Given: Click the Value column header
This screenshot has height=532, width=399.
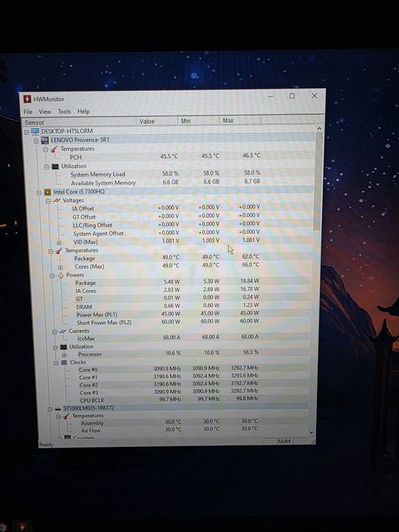Looking at the screenshot, I should tap(157, 121).
